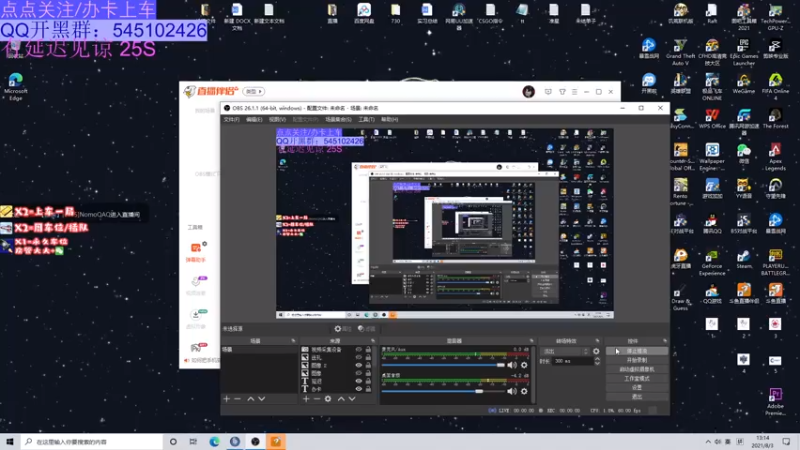The height and width of the screenshot is (450, 800).
Task: Open WPS Office desktop icon
Action: pyautogui.click(x=712, y=119)
